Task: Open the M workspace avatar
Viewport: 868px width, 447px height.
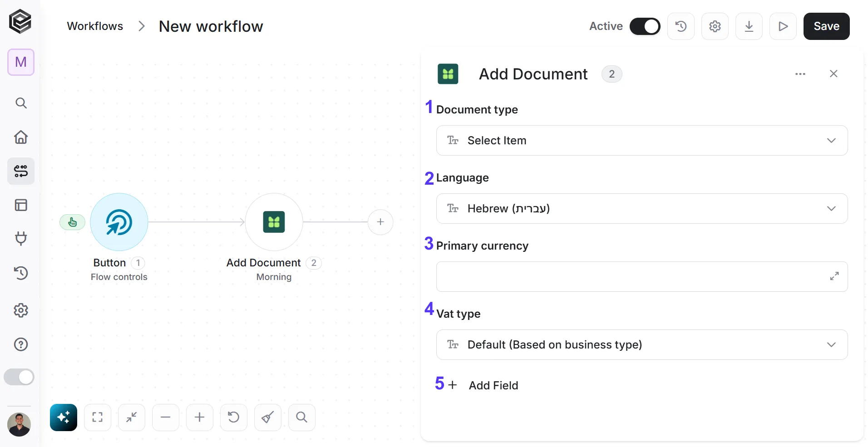Action: coord(21,62)
